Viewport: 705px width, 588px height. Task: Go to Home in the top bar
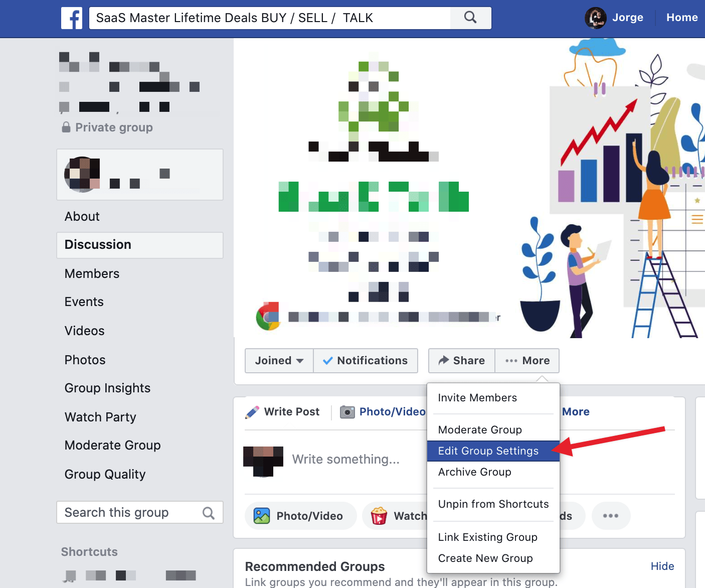pos(681,18)
